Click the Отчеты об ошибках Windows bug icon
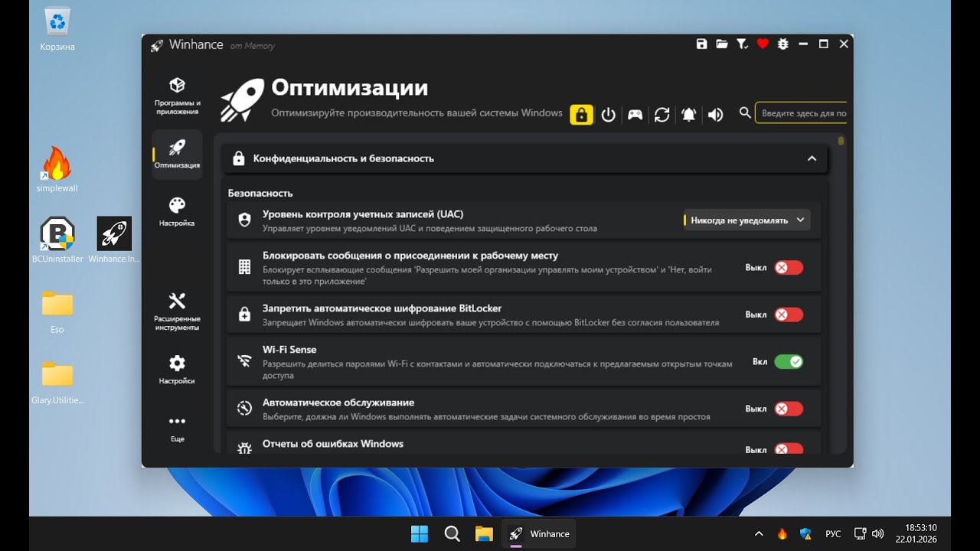The height and width of the screenshot is (551, 980). pyautogui.click(x=244, y=448)
